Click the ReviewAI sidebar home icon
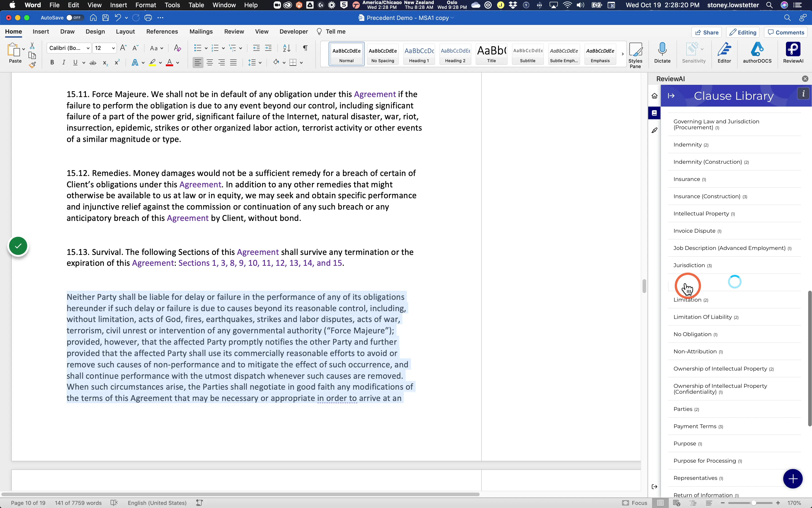The image size is (812, 508). 654,96
